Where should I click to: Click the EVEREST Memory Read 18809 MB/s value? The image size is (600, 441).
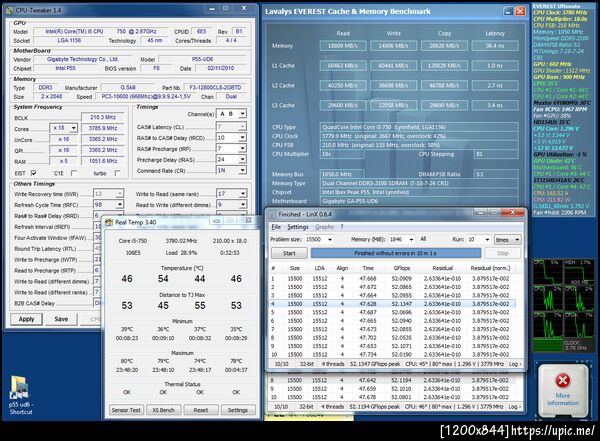pyautogui.click(x=343, y=46)
